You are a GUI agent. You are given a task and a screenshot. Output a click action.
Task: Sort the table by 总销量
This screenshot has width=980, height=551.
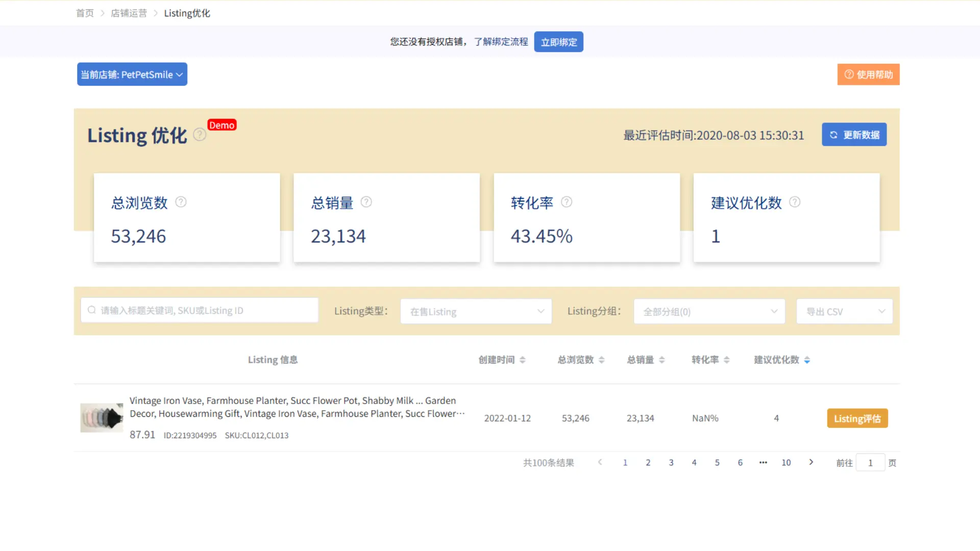[x=662, y=359]
